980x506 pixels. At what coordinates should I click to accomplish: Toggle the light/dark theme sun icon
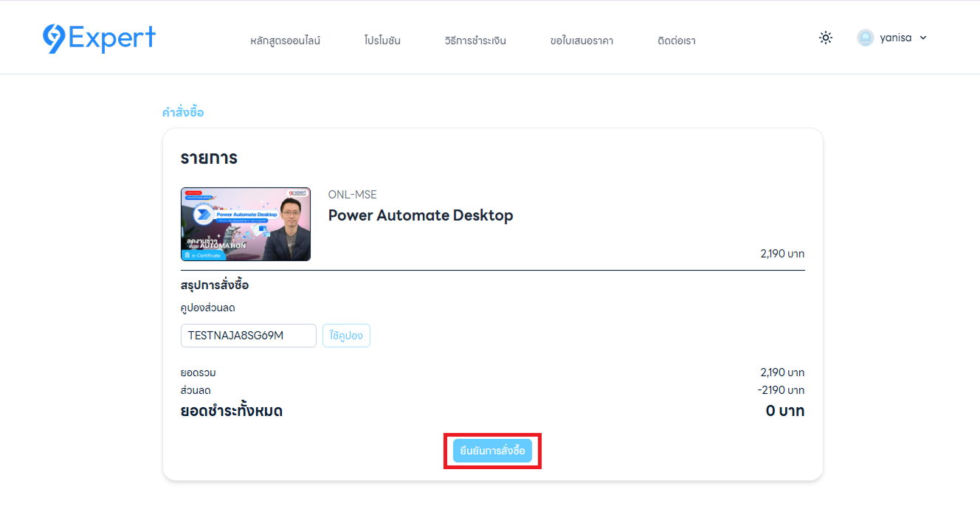coord(826,38)
